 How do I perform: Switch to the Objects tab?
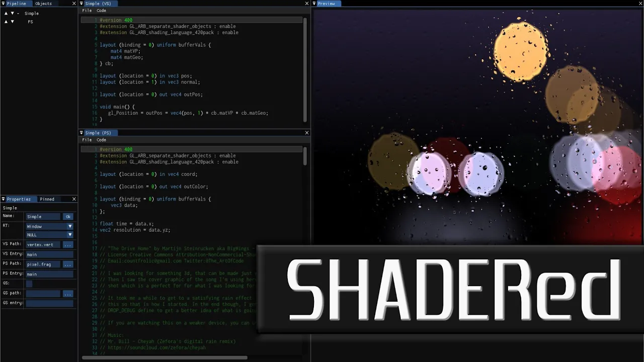coord(43,4)
